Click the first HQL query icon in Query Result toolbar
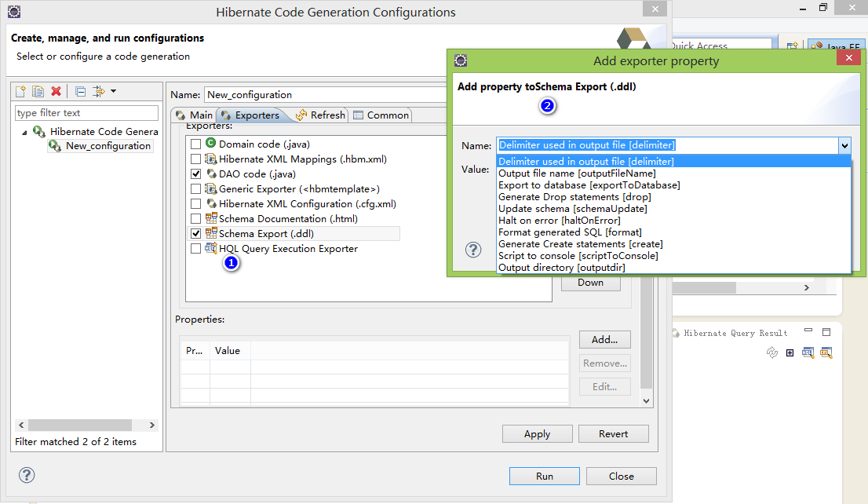Image resolution: width=868 pixels, height=504 pixels. tap(808, 352)
